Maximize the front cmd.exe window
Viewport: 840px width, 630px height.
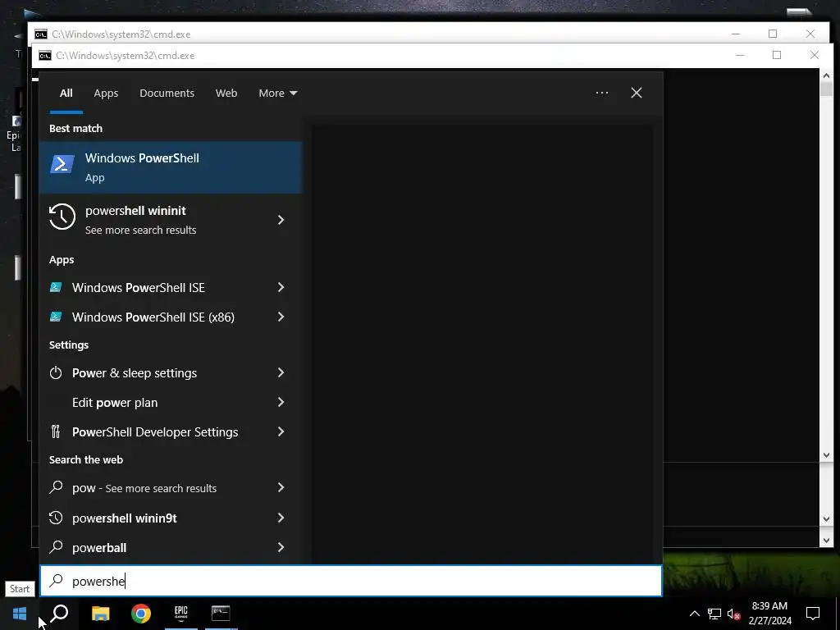point(777,55)
